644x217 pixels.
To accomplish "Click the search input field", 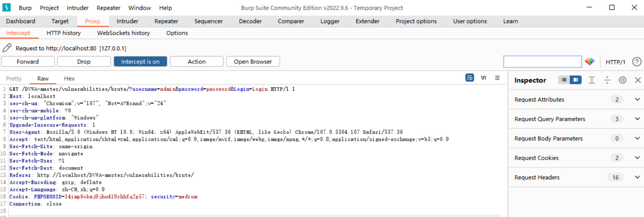I will click(542, 61).
